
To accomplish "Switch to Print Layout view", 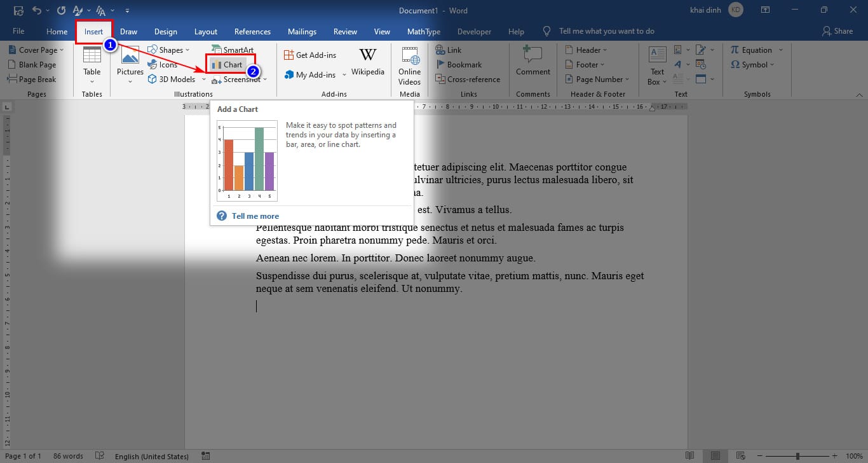I will click(x=715, y=456).
